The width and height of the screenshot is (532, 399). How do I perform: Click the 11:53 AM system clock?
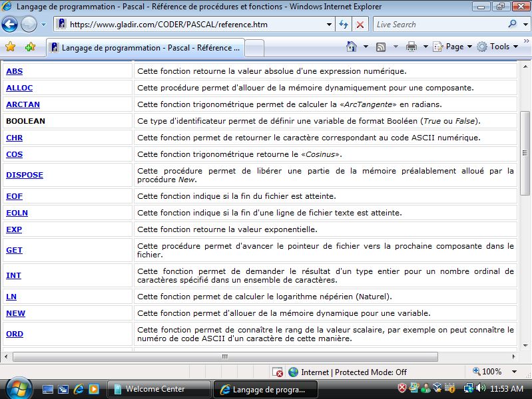(x=507, y=388)
